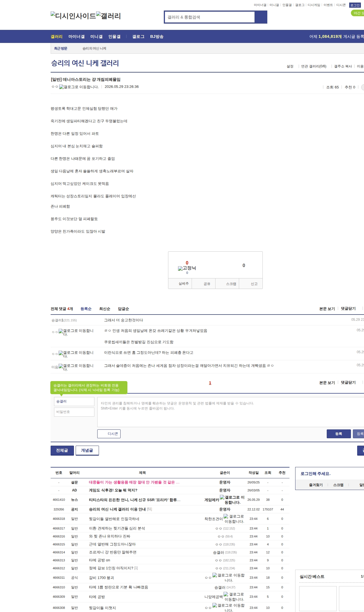Open the 디시콘 link in the top menu

click(341, 5)
